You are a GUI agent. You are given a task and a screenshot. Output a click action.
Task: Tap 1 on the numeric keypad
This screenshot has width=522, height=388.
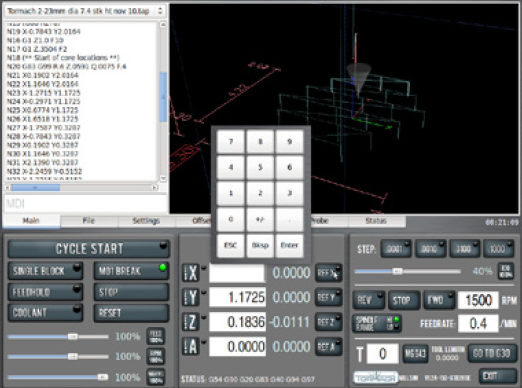(231, 193)
